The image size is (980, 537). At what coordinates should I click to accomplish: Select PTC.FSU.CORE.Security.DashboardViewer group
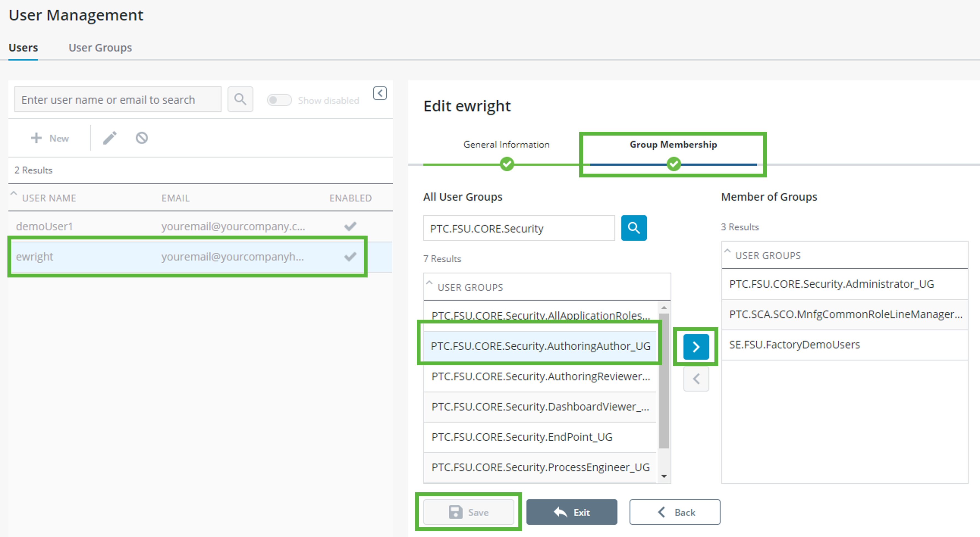click(540, 407)
